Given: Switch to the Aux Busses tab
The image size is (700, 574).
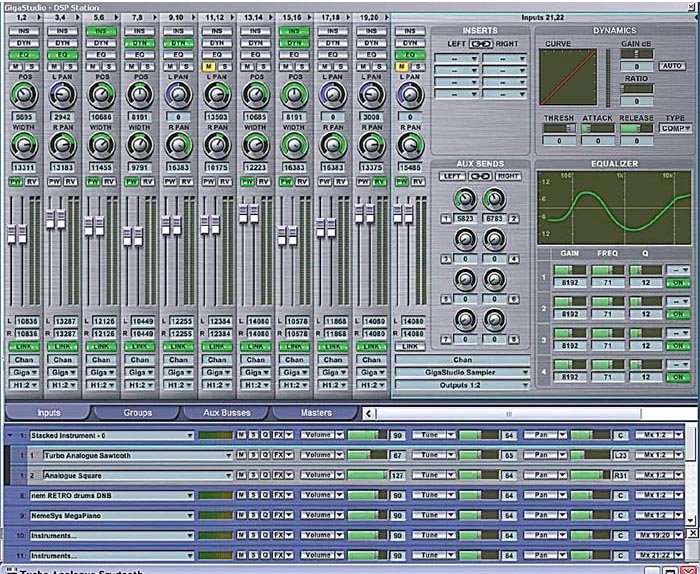Looking at the screenshot, I should click(226, 413).
